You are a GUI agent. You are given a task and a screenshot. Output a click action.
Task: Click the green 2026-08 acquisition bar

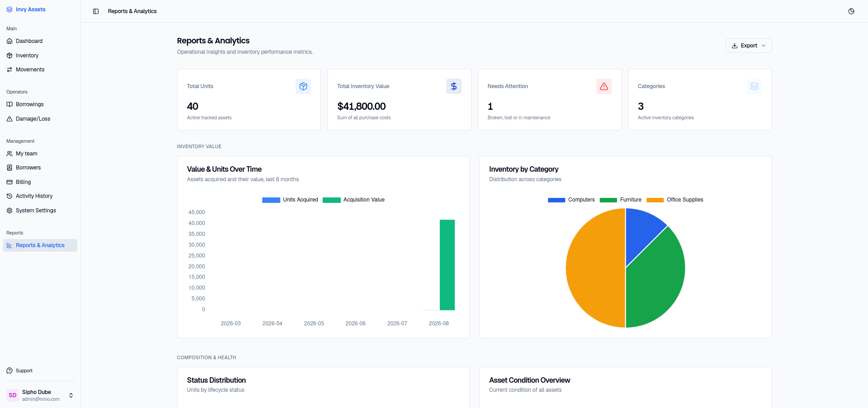point(447,265)
